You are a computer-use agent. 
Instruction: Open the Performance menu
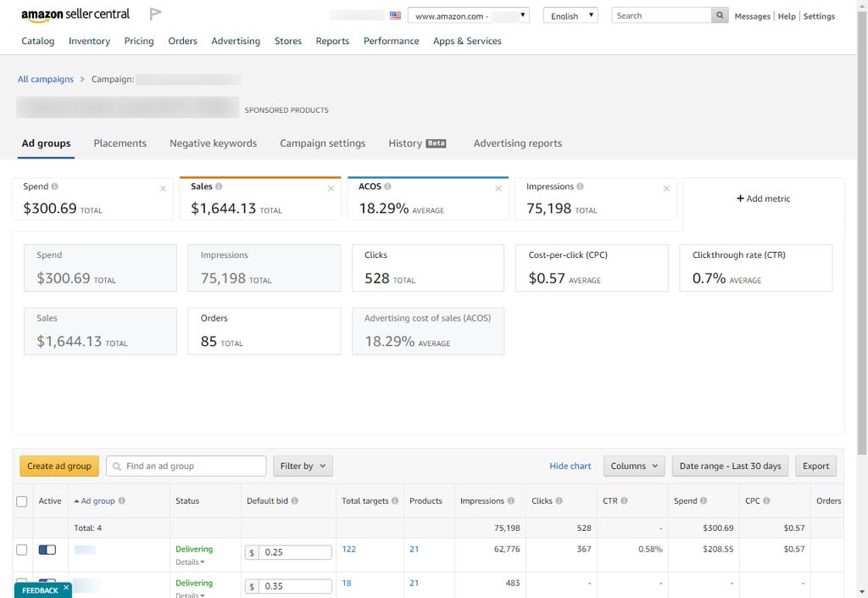pyautogui.click(x=391, y=41)
